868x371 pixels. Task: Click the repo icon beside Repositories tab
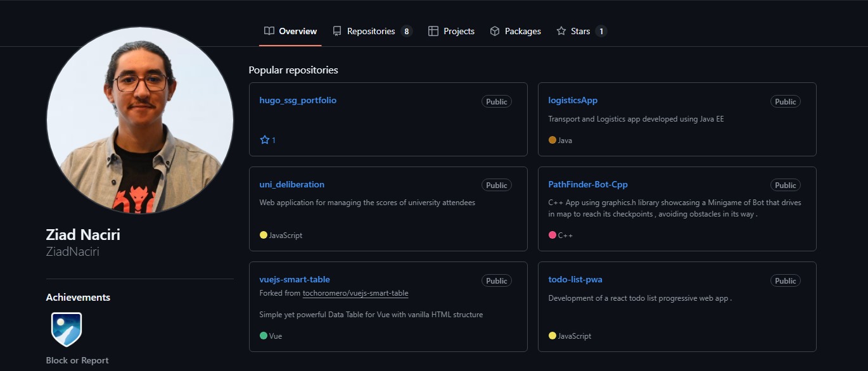click(x=338, y=30)
